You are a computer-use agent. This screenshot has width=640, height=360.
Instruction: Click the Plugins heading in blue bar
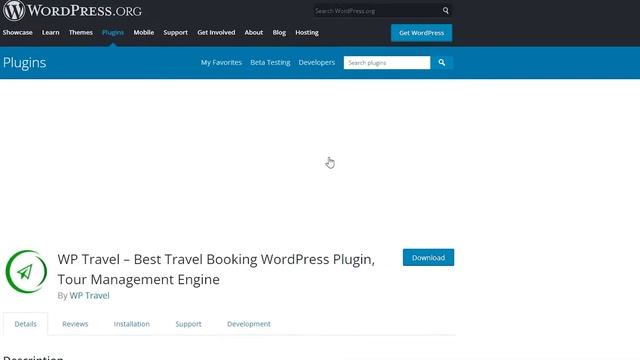[x=24, y=63]
